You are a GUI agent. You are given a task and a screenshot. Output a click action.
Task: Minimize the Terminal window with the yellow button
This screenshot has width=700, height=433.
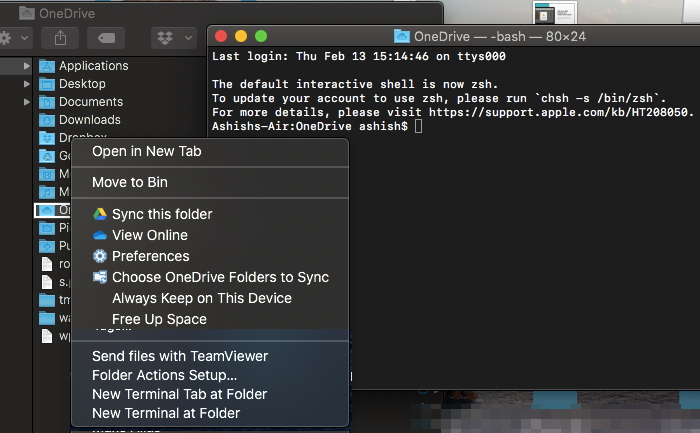tap(241, 36)
